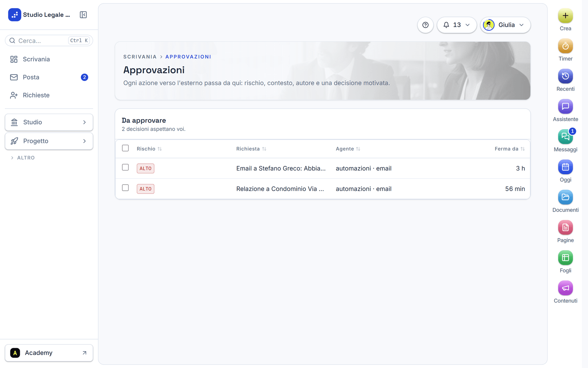The image size is (588, 368).
Task: Click the APPROVAZIONI breadcrumb
Action: click(188, 57)
